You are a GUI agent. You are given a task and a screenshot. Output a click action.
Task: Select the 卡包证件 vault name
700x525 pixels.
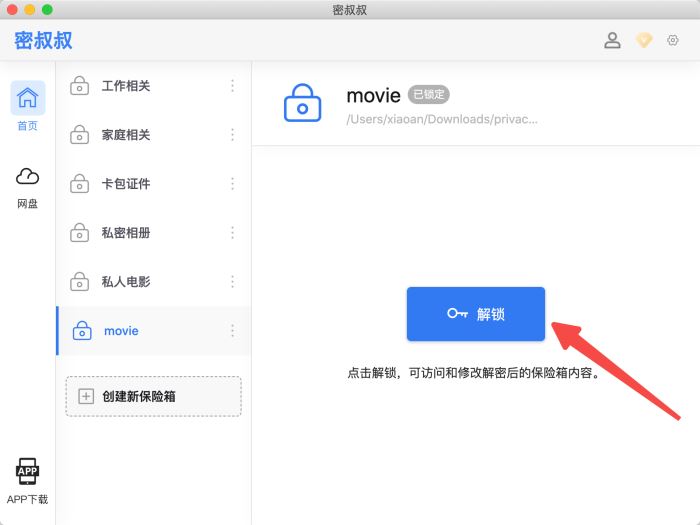(126, 183)
